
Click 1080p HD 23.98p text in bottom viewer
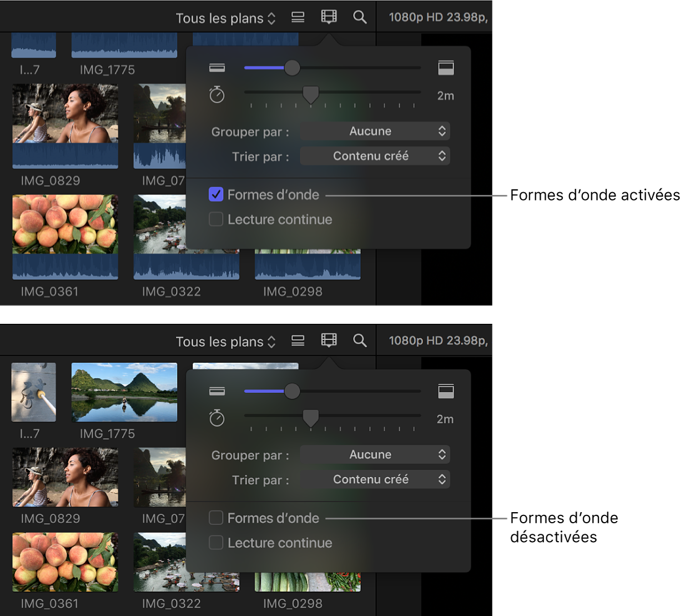coord(438,340)
